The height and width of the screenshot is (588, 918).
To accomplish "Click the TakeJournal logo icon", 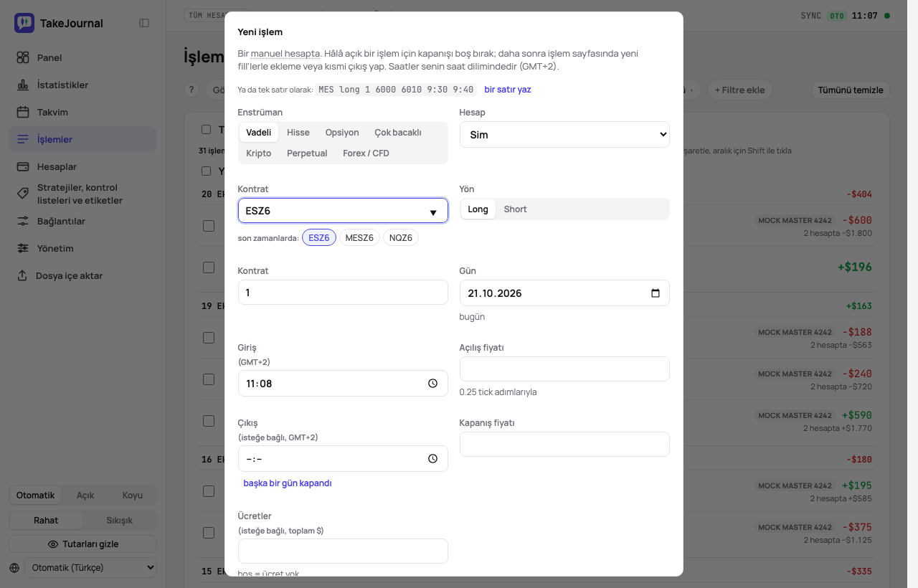I will pyautogui.click(x=24, y=23).
